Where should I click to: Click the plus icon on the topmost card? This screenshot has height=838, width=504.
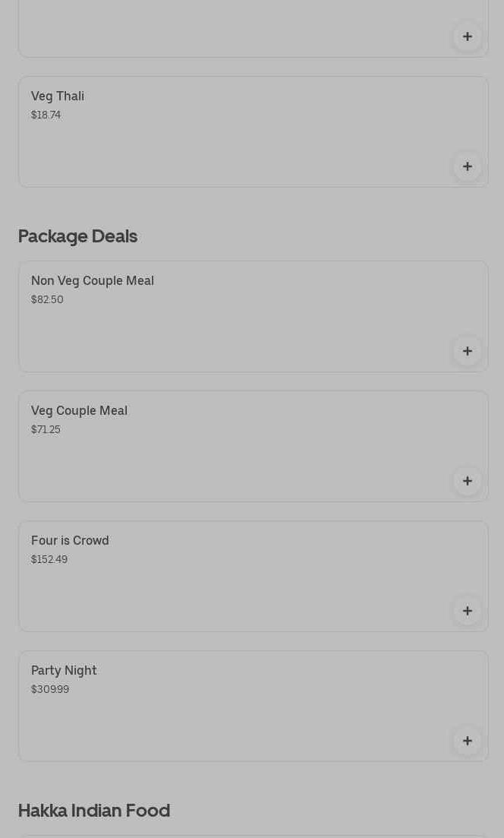(468, 36)
